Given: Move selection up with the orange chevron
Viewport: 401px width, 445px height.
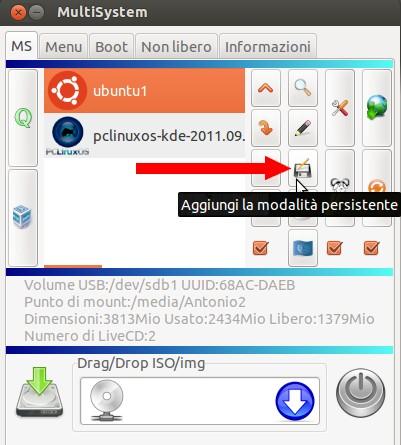Looking at the screenshot, I should tap(266, 88).
